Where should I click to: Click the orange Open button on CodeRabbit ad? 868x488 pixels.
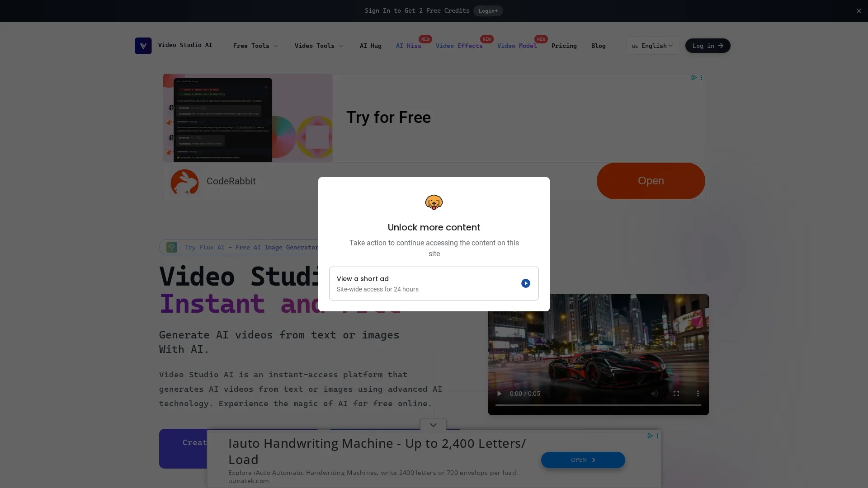click(651, 181)
